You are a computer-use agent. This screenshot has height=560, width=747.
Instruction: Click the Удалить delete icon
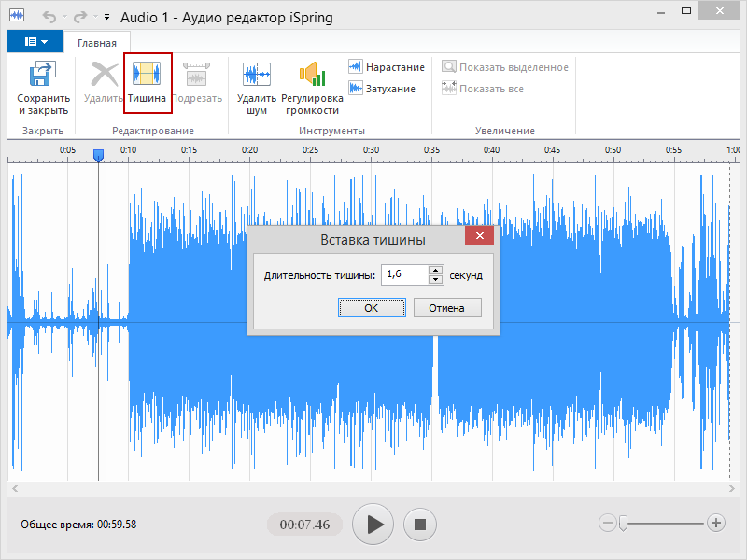click(x=104, y=74)
